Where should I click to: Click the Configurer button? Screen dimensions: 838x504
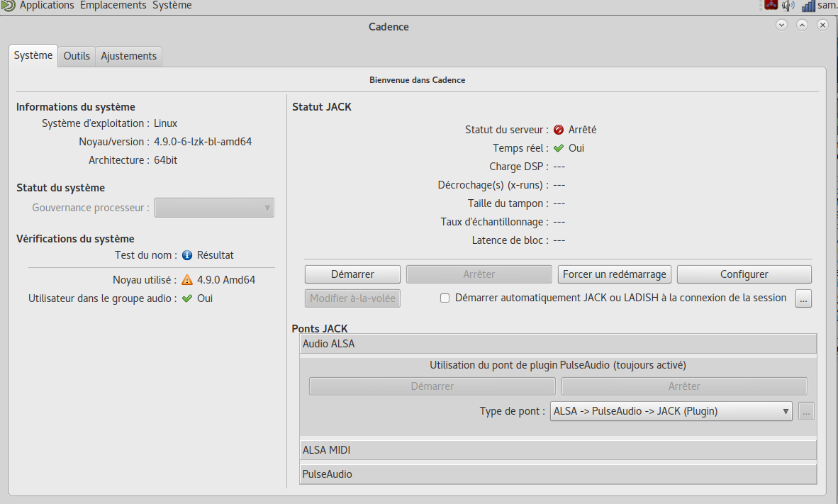744,274
